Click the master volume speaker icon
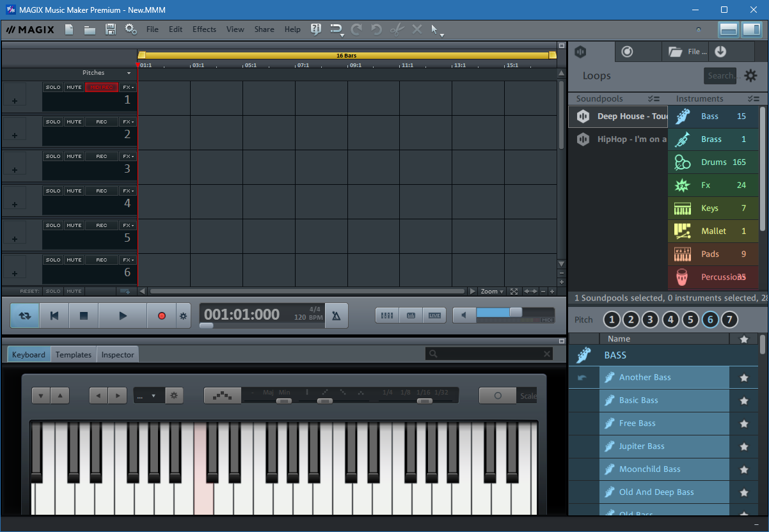The image size is (769, 532). [464, 315]
